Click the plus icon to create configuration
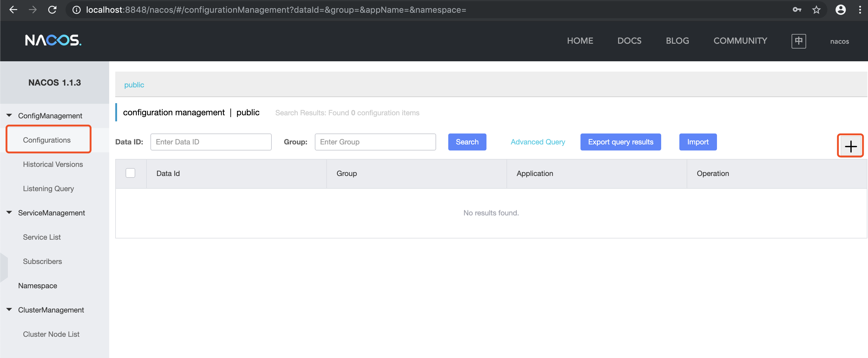Screen dimensions: 868x358 pyautogui.click(x=850, y=146)
